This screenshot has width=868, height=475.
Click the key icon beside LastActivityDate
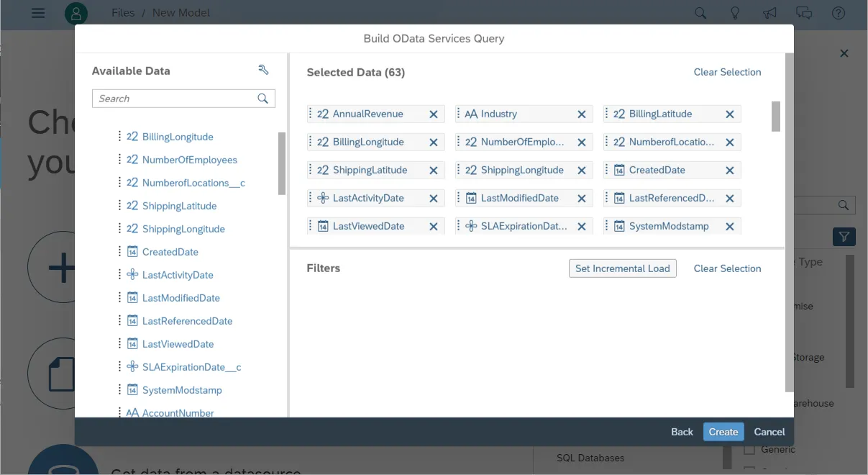[132, 274]
